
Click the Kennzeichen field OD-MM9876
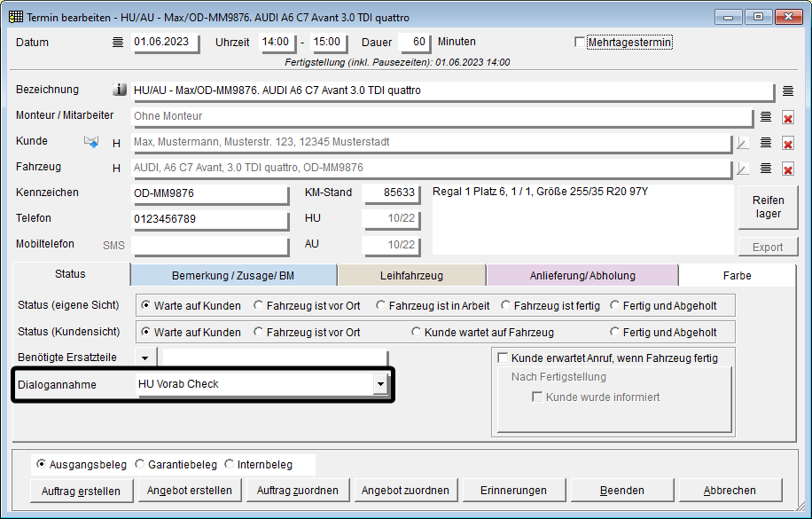tap(210, 193)
